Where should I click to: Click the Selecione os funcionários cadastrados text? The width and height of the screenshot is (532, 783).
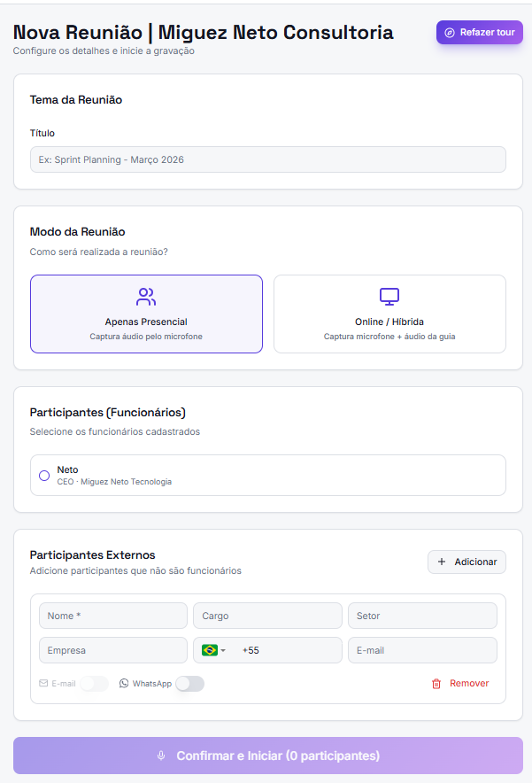[x=115, y=431]
